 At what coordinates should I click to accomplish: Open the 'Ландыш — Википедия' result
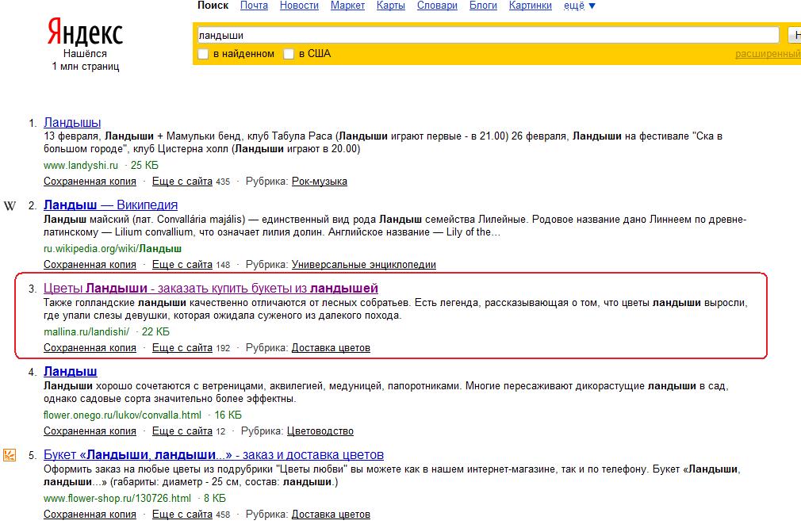coord(111,205)
